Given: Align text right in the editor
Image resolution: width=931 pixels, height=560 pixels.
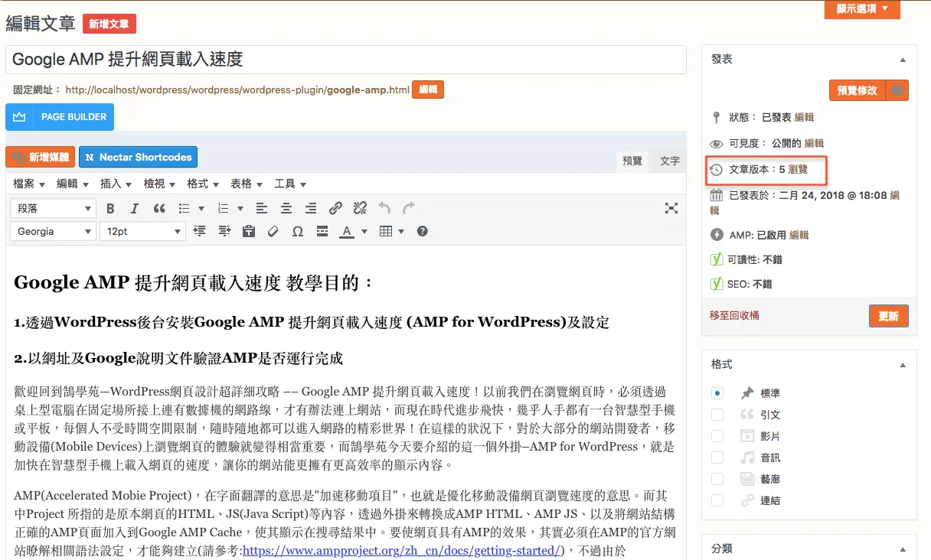Looking at the screenshot, I should pyautogui.click(x=311, y=208).
